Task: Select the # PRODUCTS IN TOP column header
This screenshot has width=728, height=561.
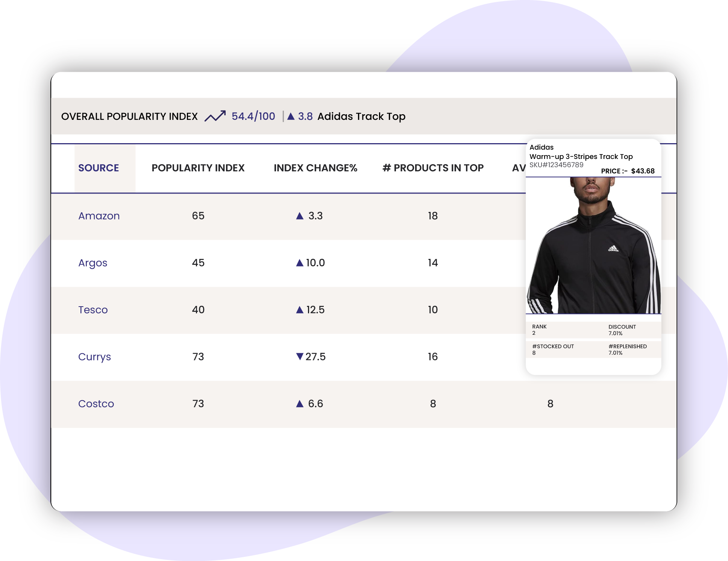Action: [x=433, y=168]
